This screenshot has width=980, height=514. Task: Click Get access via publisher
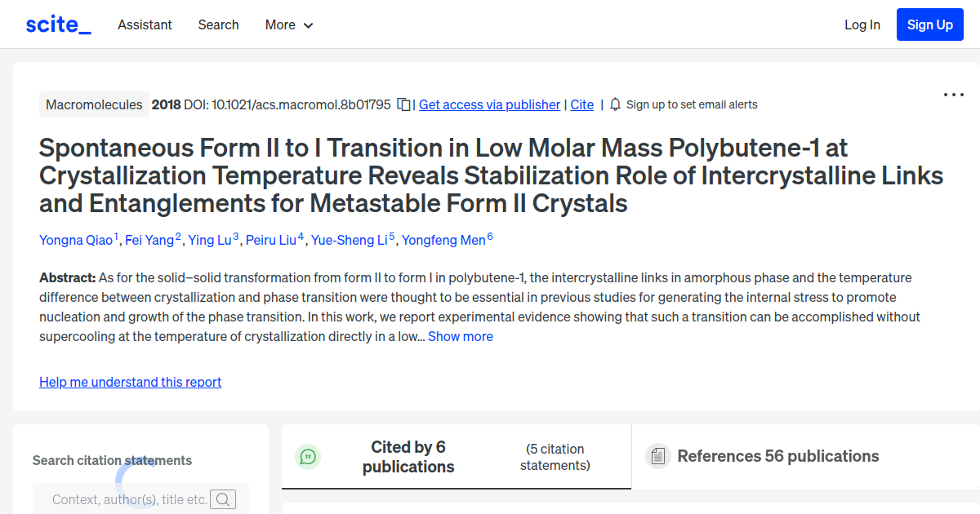click(x=489, y=104)
